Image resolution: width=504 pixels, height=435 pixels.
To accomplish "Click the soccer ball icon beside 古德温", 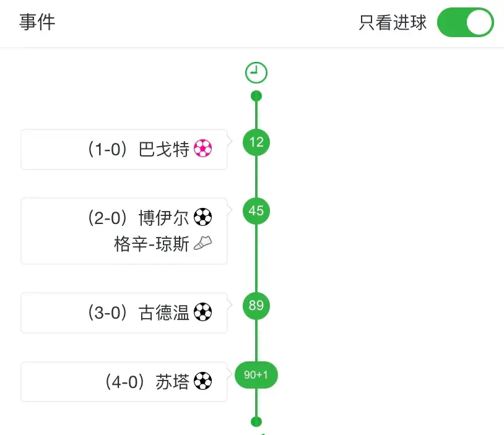I will click(202, 312).
